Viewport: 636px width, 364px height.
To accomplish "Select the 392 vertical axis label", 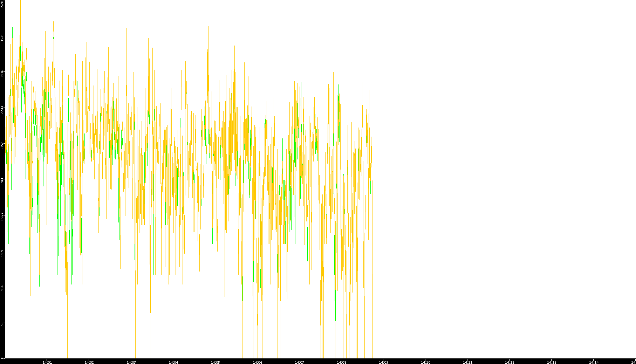I will click(2, 324).
